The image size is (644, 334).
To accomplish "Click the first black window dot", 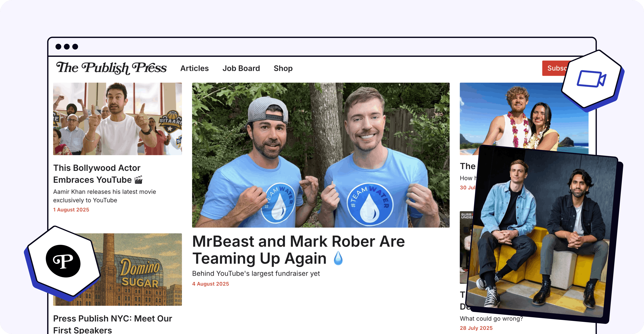I will (58, 47).
